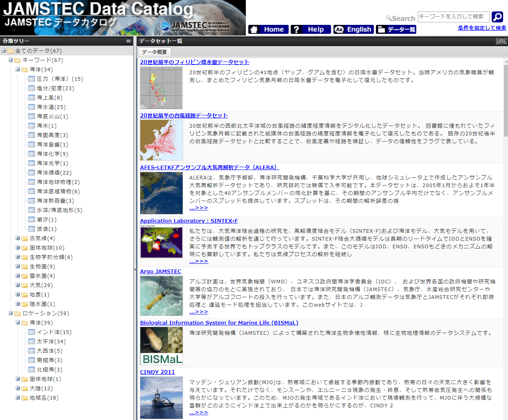Expand ALERA description with ...>>> link
508x420 pixels.
pyautogui.click(x=199, y=208)
